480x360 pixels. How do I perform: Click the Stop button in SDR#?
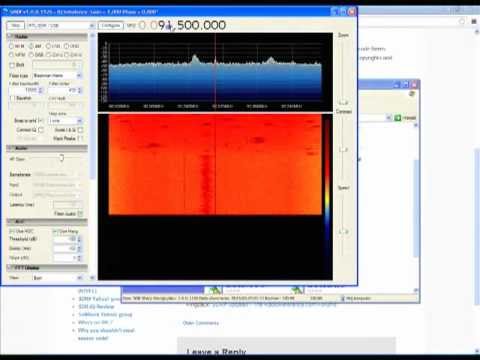pyautogui.click(x=15, y=25)
